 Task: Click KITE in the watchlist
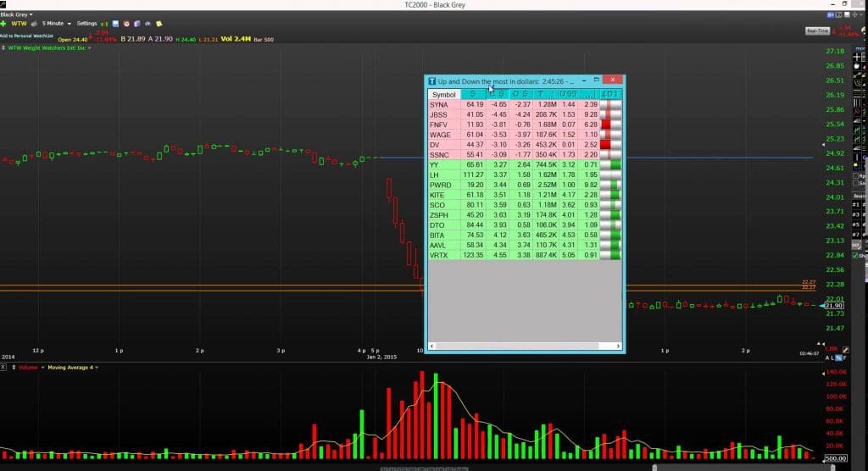coord(437,195)
